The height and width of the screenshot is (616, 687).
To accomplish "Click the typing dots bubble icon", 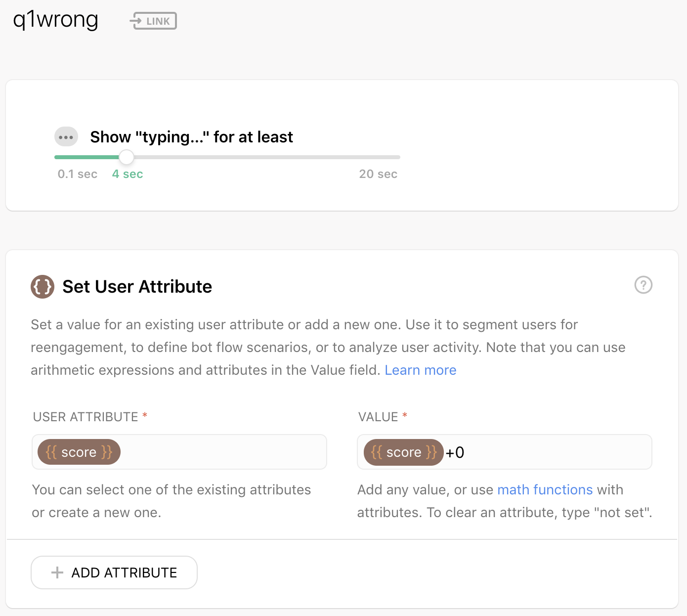I will click(66, 137).
